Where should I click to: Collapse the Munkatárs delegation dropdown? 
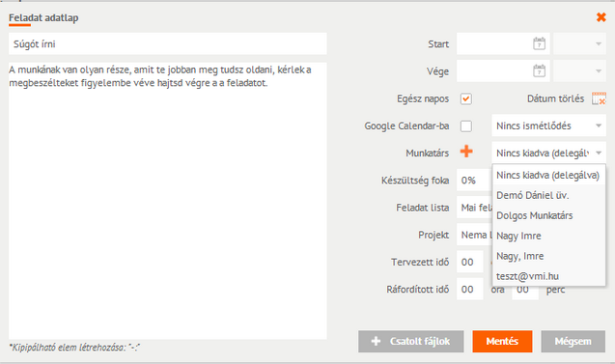(x=548, y=153)
